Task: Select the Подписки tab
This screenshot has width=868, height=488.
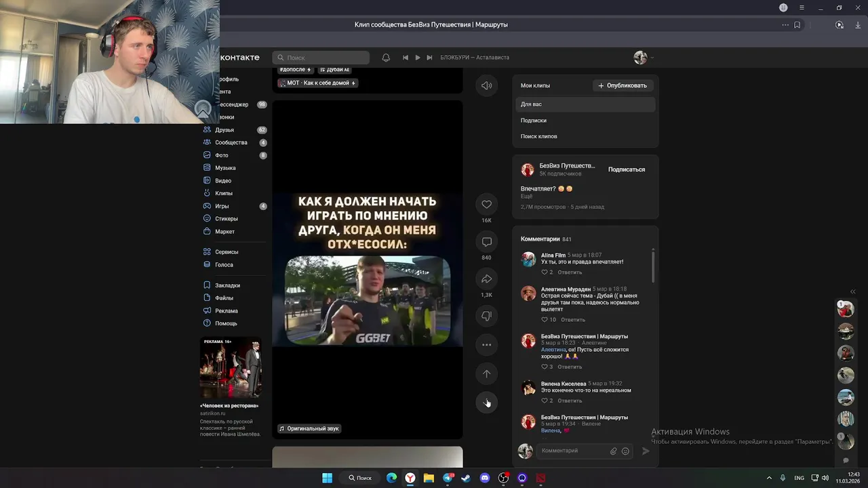Action: 585,121
